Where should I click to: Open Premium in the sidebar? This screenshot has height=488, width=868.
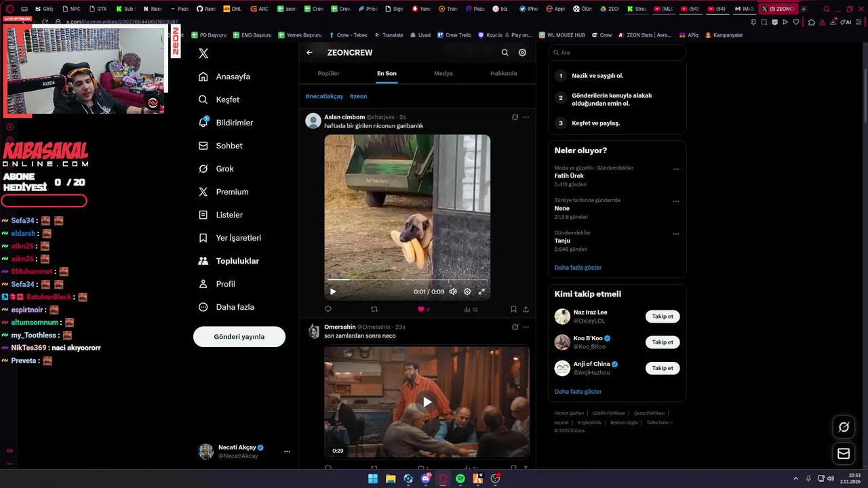click(223, 192)
